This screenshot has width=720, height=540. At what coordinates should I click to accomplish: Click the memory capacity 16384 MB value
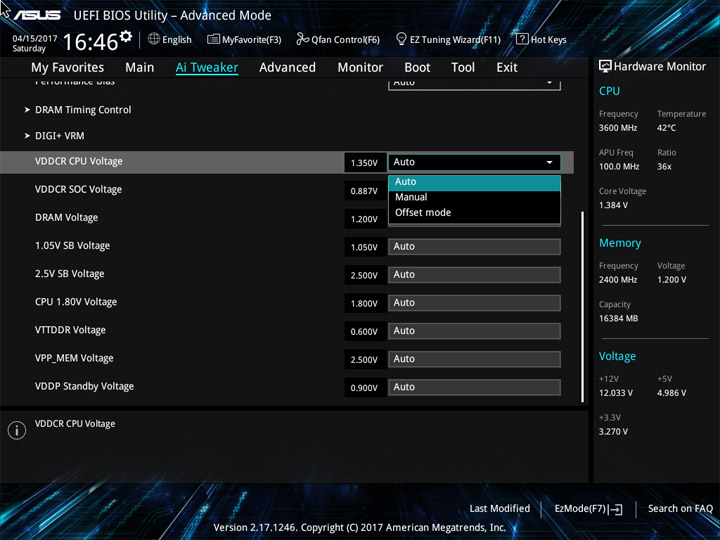(x=618, y=319)
